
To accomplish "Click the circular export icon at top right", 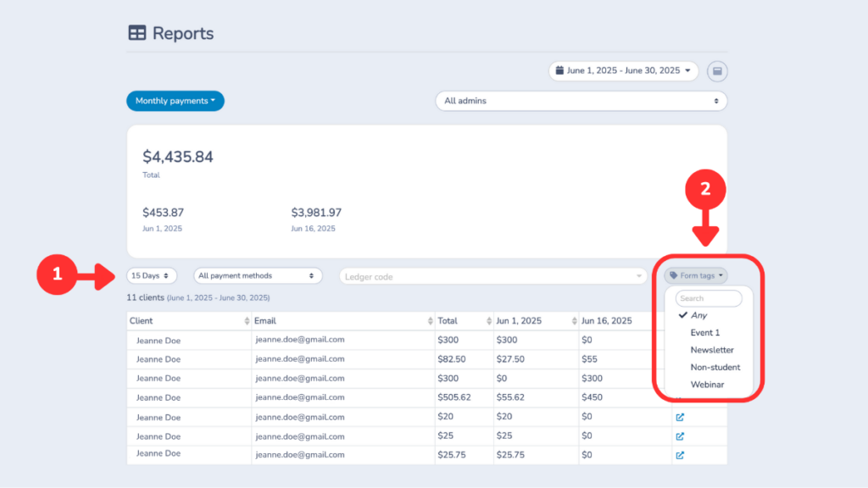I will (717, 71).
